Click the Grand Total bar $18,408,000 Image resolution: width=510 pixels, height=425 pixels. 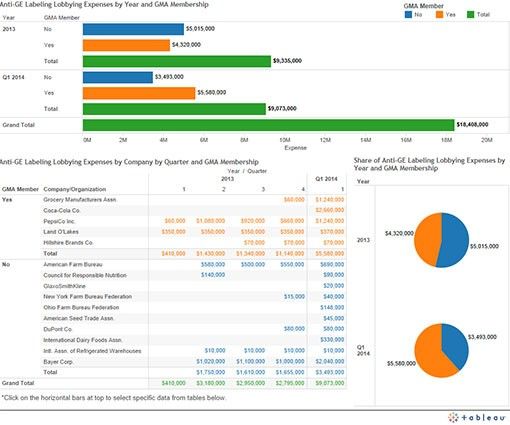[x=268, y=125]
